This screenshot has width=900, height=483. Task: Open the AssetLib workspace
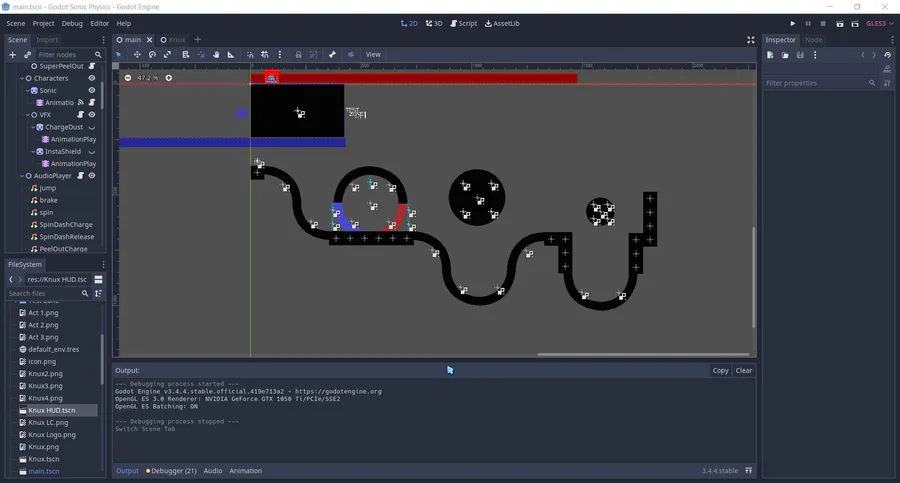click(x=502, y=24)
